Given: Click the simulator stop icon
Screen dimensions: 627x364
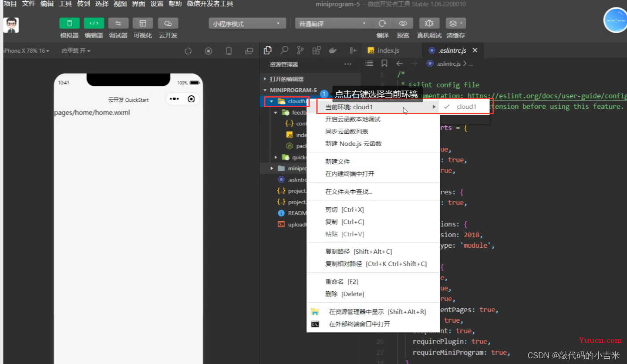Looking at the screenshot, I should coord(209,51).
